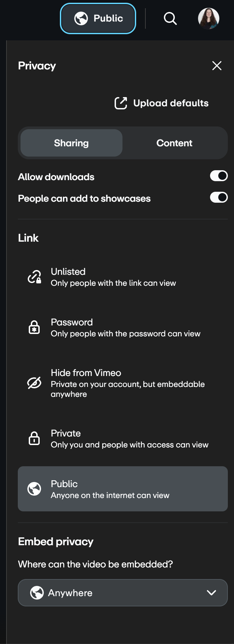Open the Upload defaults link

pyautogui.click(x=171, y=103)
